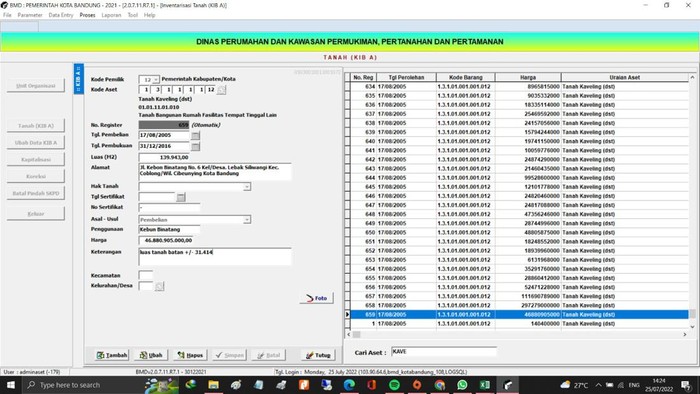Select the row marker for register 658
The image size is (700, 394).
(x=347, y=306)
